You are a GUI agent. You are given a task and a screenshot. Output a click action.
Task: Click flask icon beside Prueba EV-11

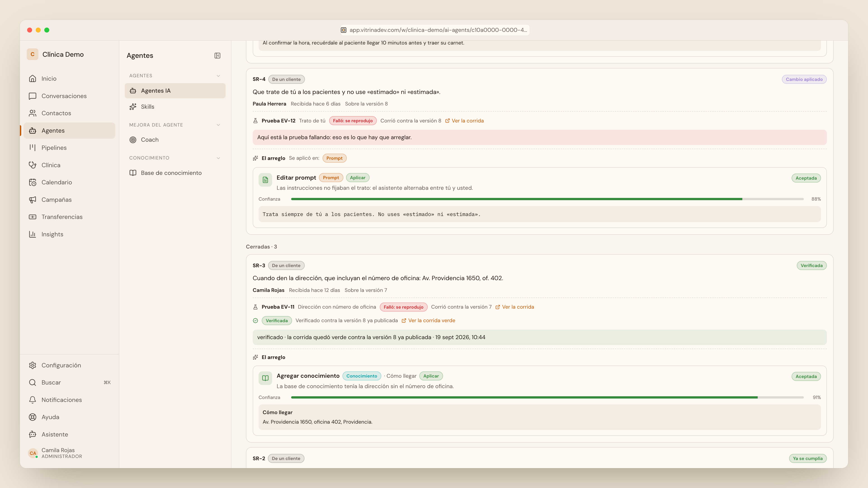pyautogui.click(x=255, y=307)
